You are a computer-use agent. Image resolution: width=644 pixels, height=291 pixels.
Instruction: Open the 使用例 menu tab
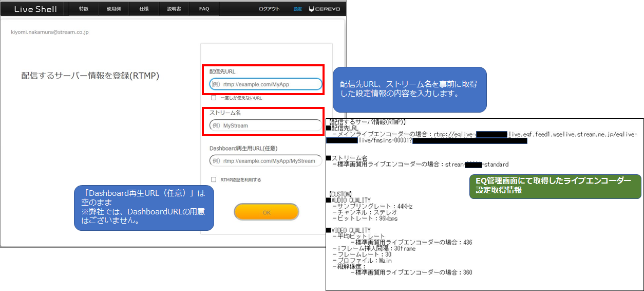[x=113, y=9]
